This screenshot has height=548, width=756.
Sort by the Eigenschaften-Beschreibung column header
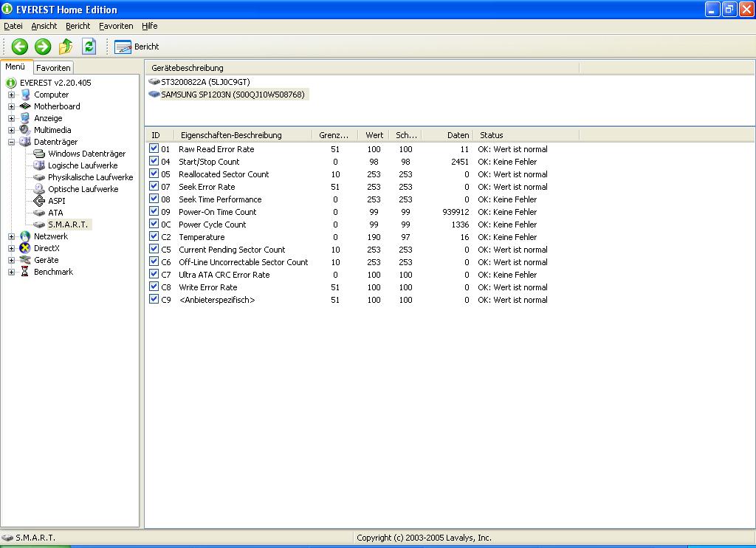243,135
